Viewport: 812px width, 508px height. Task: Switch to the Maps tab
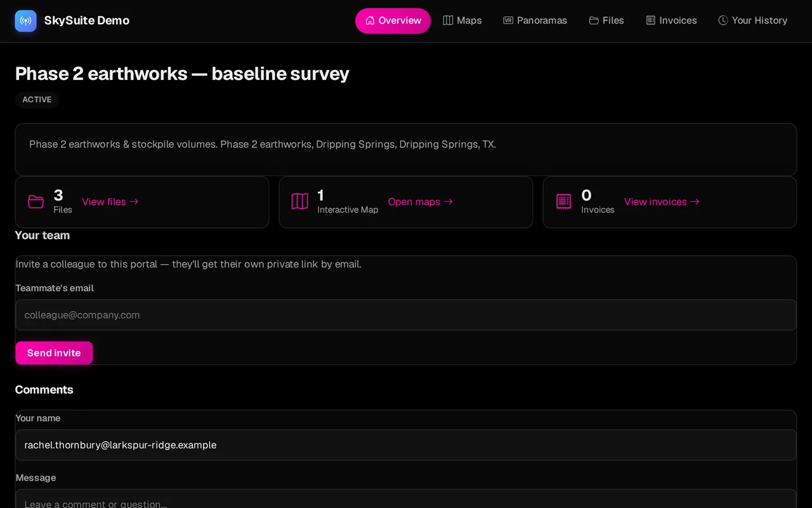click(x=462, y=21)
